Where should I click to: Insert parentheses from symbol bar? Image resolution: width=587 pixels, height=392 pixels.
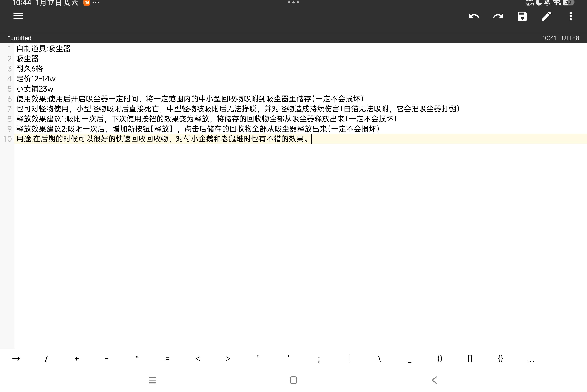pos(440,359)
